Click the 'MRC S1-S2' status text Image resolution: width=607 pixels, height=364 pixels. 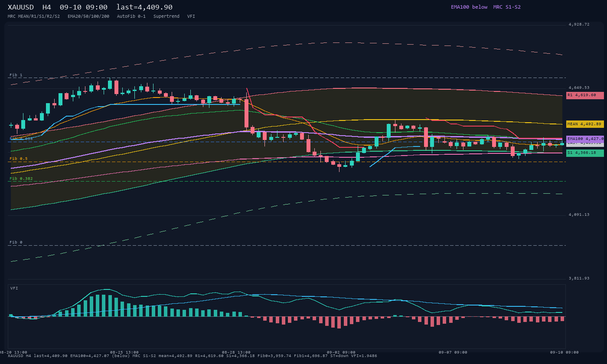[x=507, y=7]
